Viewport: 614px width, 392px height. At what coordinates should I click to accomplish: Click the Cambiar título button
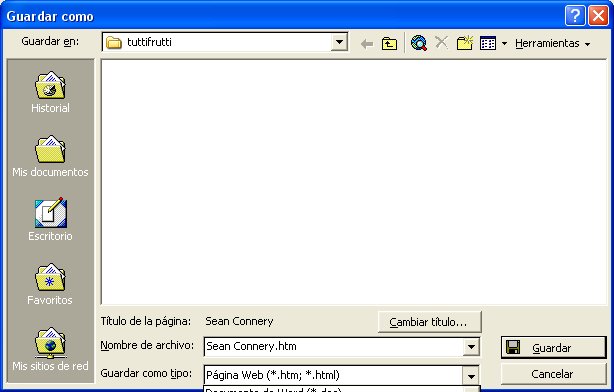pyautogui.click(x=430, y=322)
